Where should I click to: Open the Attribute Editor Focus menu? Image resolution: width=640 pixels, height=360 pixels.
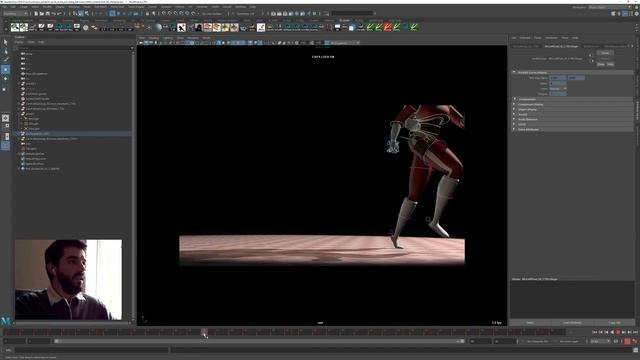pos(538,38)
